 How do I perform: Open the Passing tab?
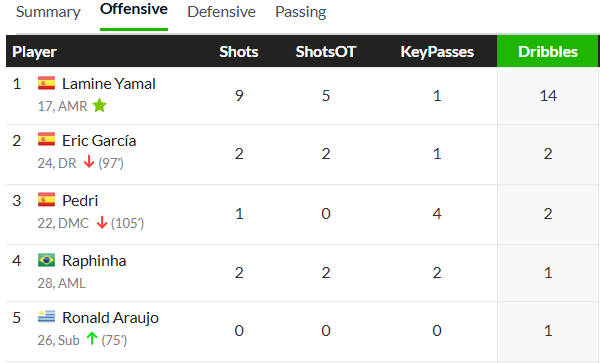301,12
